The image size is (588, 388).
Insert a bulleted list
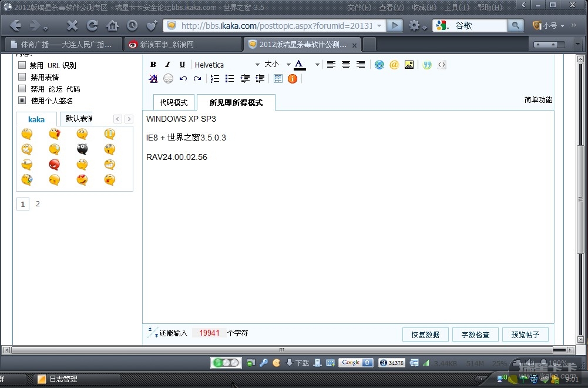[x=230, y=78]
